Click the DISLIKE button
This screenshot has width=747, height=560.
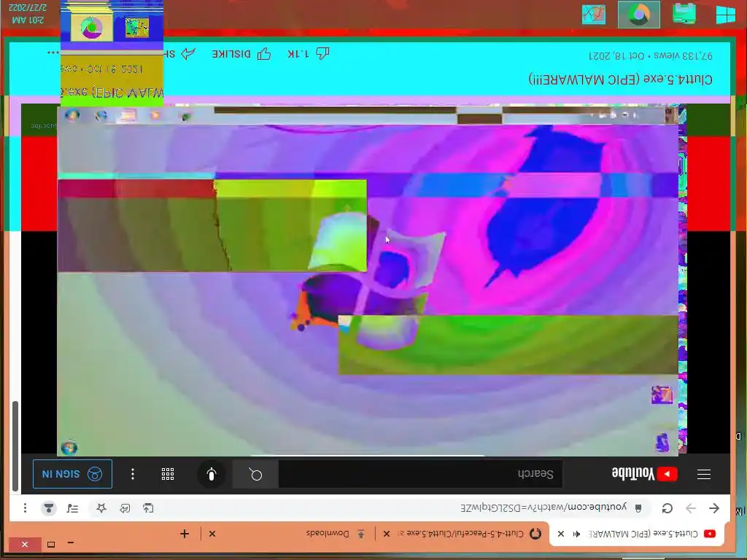[x=241, y=54]
